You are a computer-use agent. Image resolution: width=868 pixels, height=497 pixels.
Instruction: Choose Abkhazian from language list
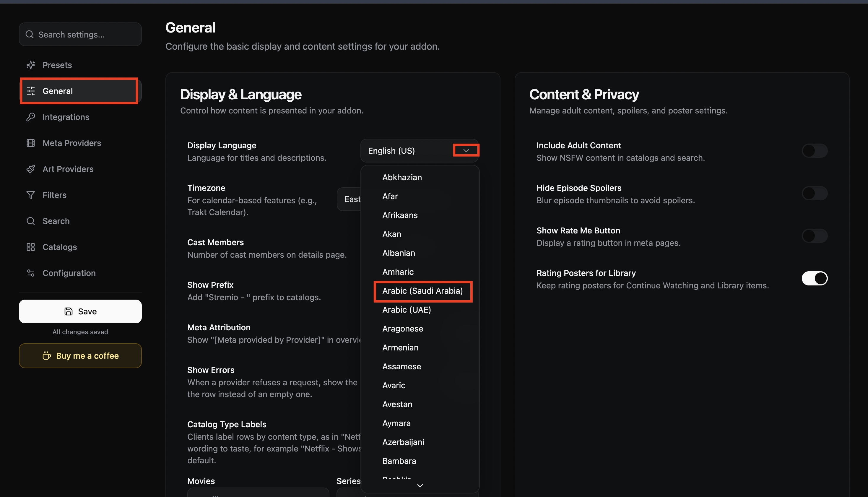(x=420, y=177)
